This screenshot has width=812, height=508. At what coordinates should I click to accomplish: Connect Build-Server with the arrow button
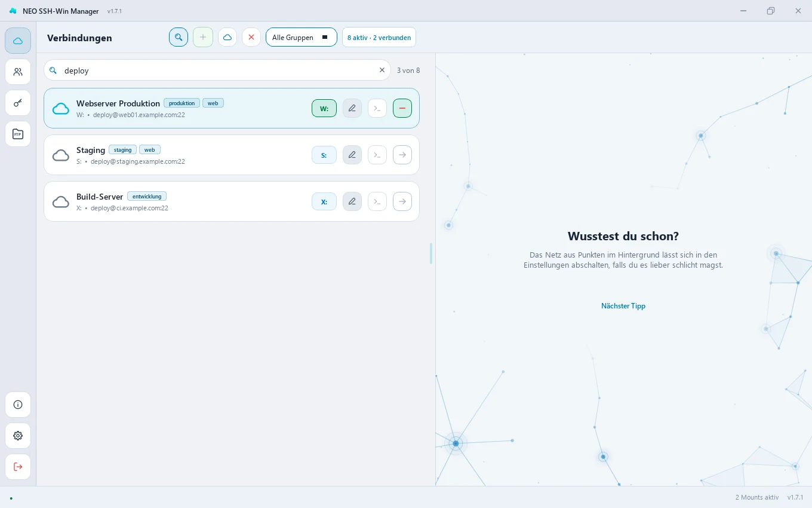tap(402, 201)
